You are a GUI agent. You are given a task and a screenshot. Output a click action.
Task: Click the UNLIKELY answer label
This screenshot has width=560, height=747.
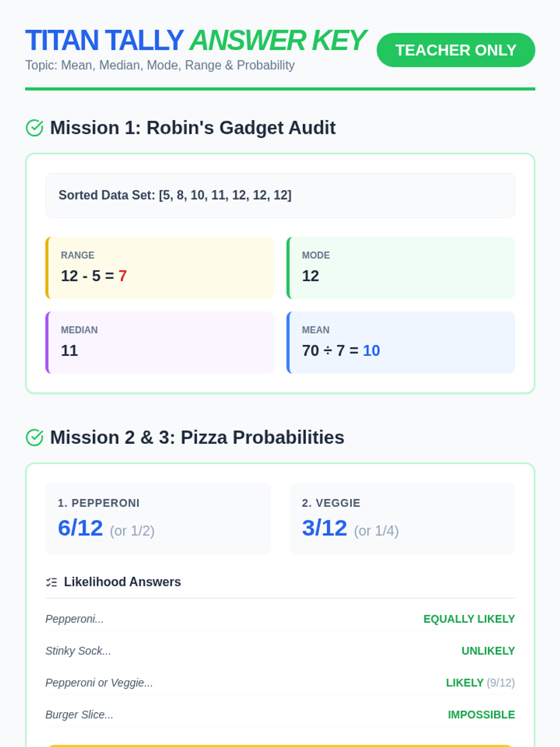click(x=488, y=651)
